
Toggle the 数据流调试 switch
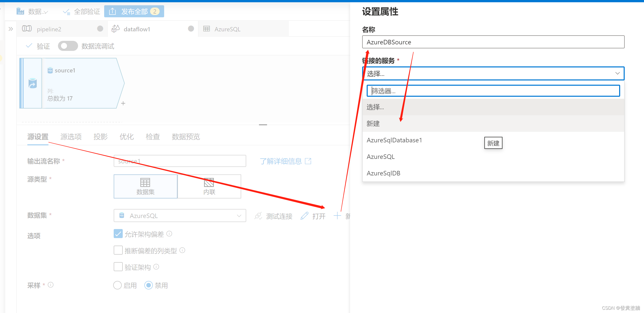coord(68,46)
